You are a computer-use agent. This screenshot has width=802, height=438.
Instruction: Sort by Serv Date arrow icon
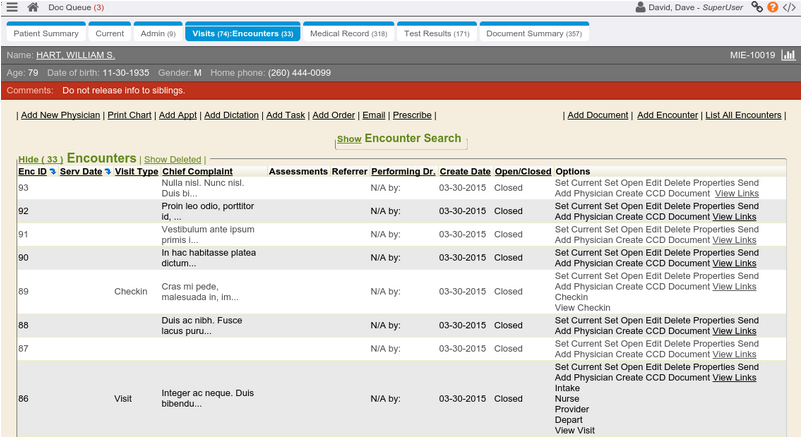pos(108,172)
